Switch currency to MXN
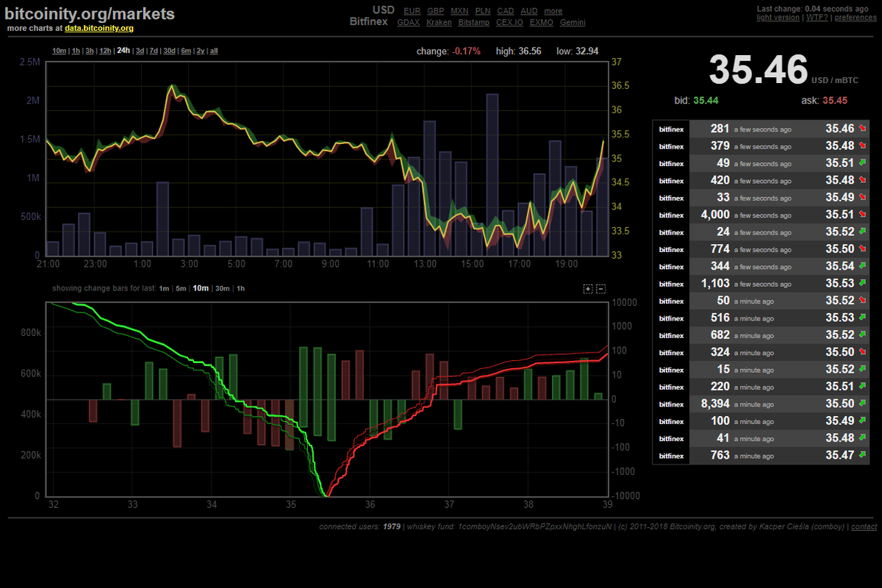Image resolution: width=882 pixels, height=588 pixels. tap(459, 11)
